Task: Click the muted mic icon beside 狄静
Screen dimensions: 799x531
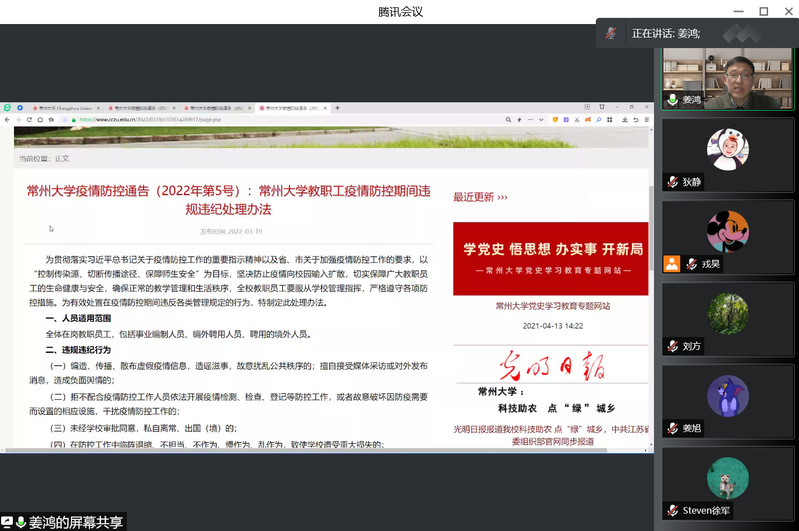Action: (673, 182)
